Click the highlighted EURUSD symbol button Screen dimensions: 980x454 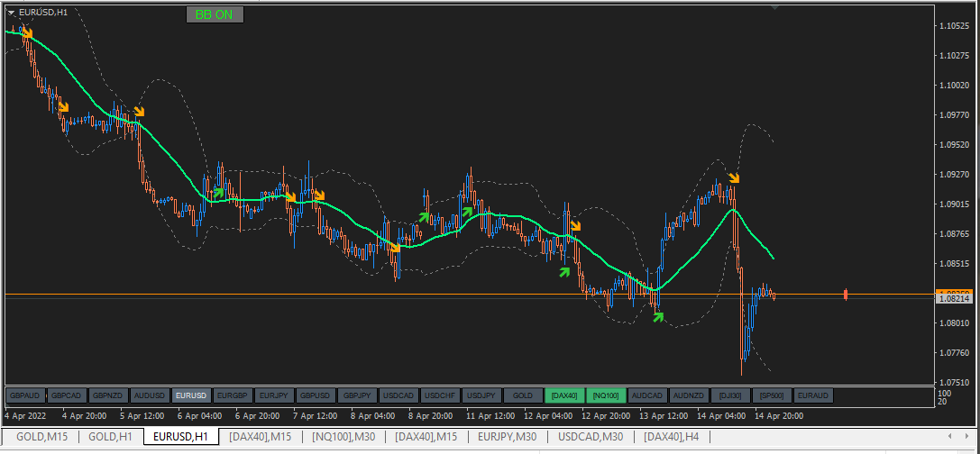191,395
